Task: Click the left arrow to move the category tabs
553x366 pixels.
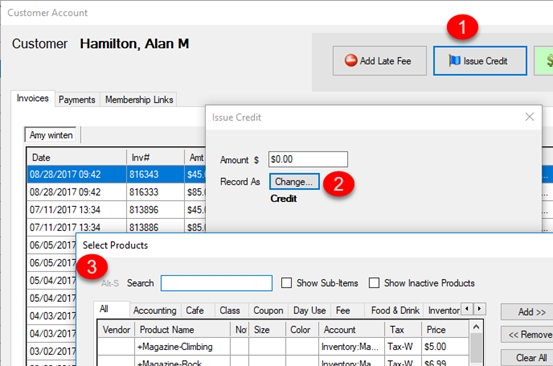Action: (467, 309)
